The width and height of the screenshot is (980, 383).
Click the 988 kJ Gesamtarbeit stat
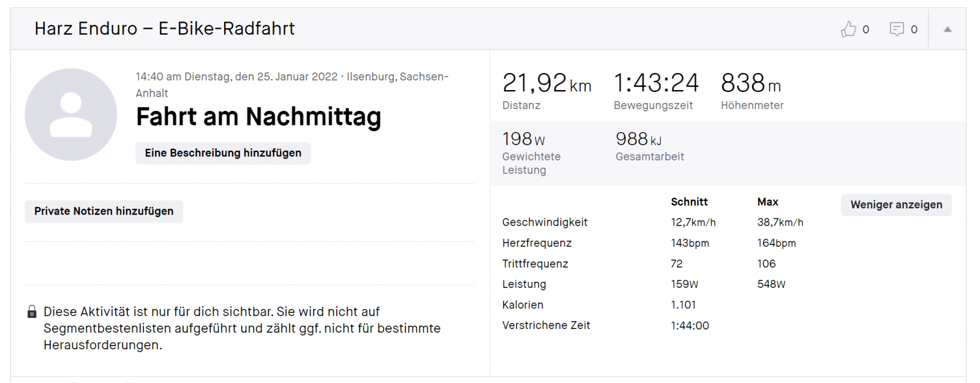pos(638,140)
